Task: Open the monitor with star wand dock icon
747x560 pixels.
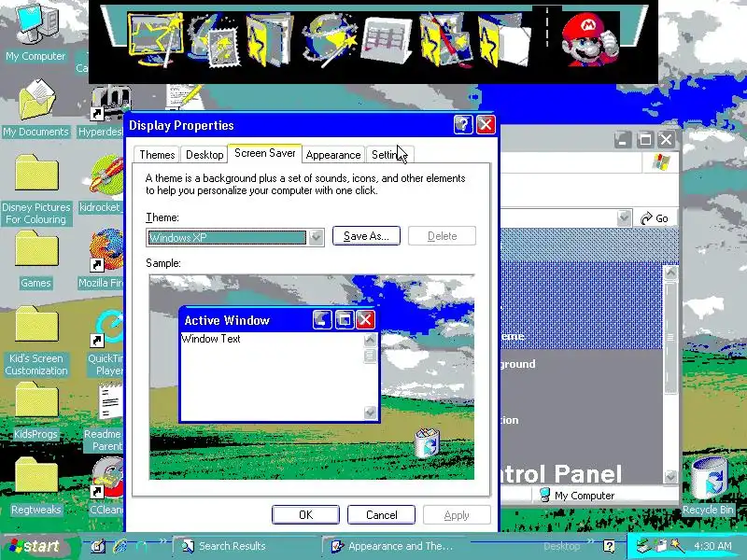Action: (x=155, y=41)
